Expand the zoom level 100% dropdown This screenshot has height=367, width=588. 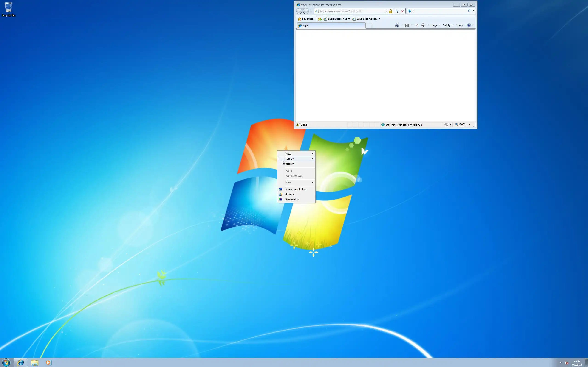[x=469, y=125]
